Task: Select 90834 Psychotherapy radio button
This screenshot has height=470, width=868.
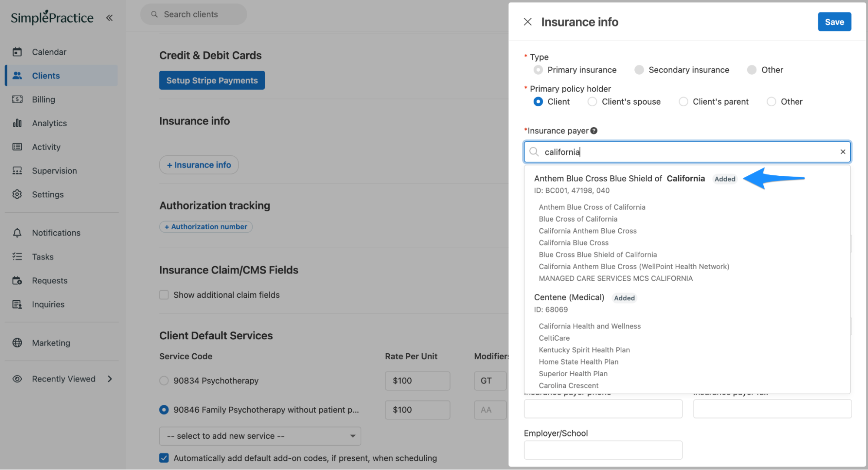Action: coord(164,381)
